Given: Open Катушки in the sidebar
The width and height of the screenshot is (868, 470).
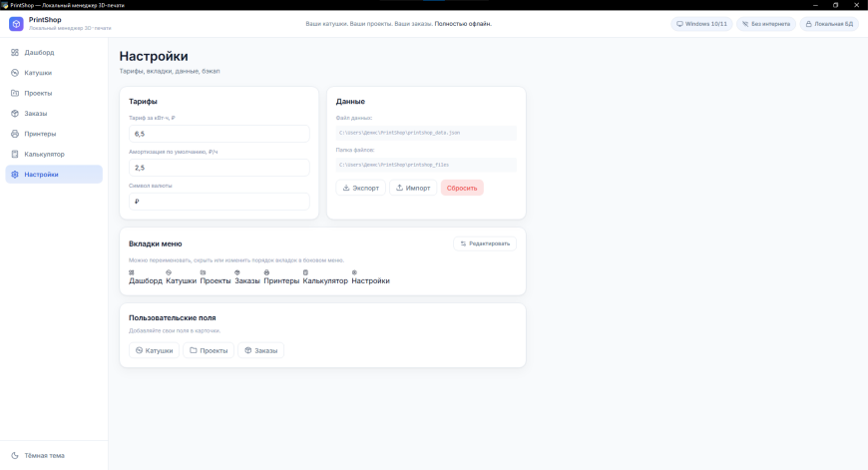Looking at the screenshot, I should click(x=54, y=73).
